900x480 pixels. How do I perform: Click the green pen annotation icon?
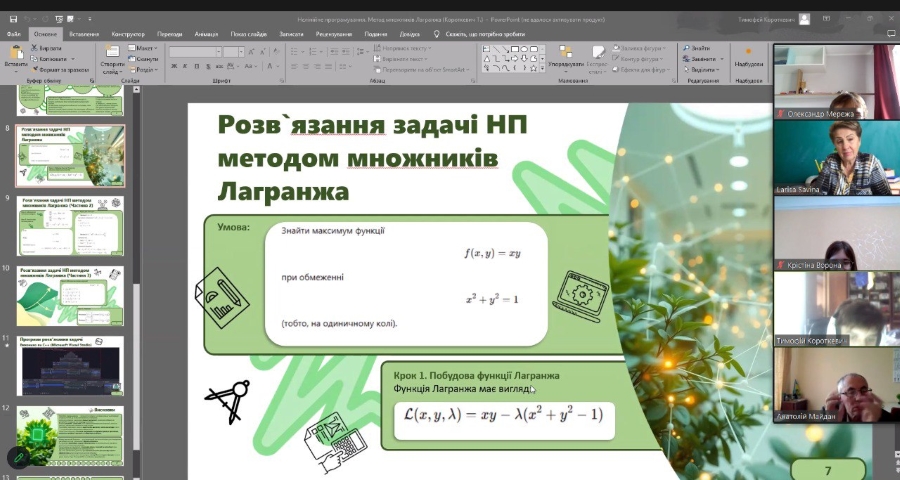[18, 457]
